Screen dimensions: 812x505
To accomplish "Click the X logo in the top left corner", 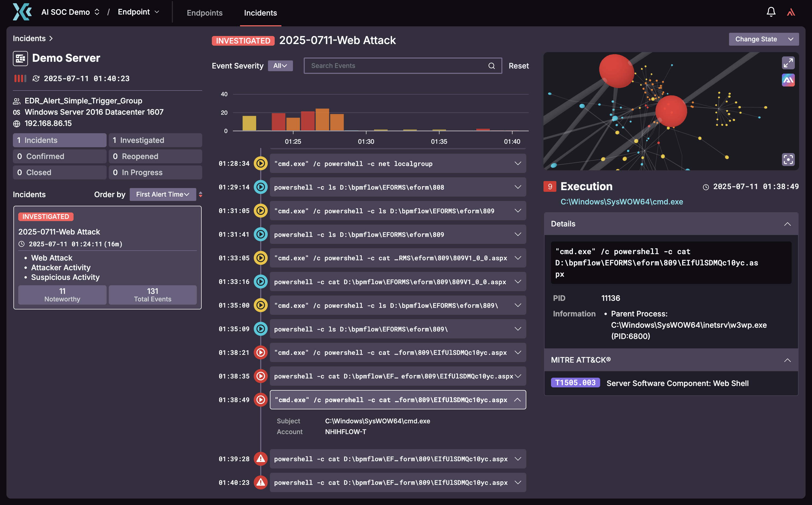I will 22,12.
